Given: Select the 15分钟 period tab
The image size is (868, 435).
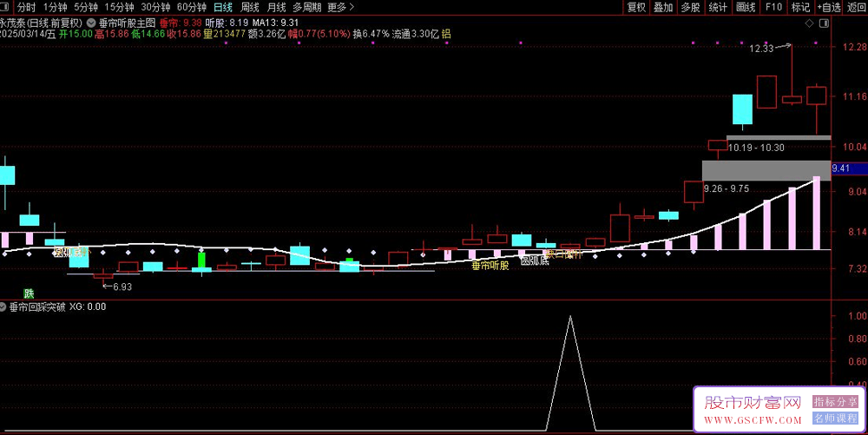Looking at the screenshot, I should point(119,7).
